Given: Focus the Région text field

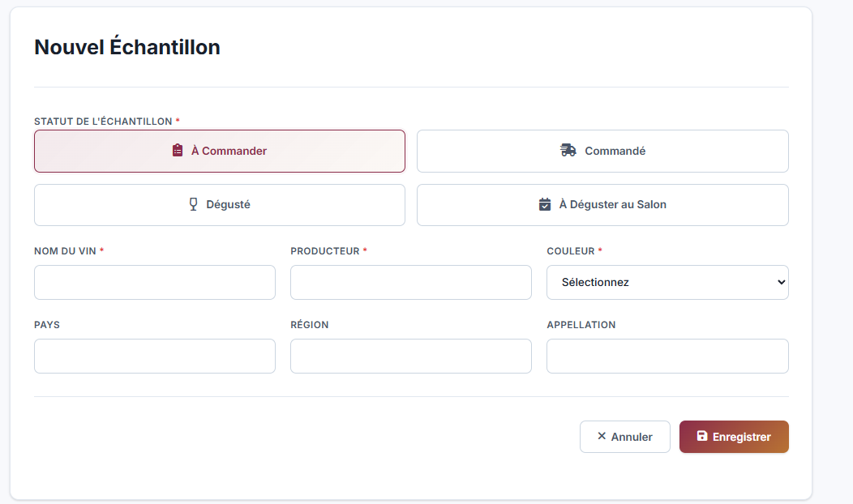Looking at the screenshot, I should [410, 356].
